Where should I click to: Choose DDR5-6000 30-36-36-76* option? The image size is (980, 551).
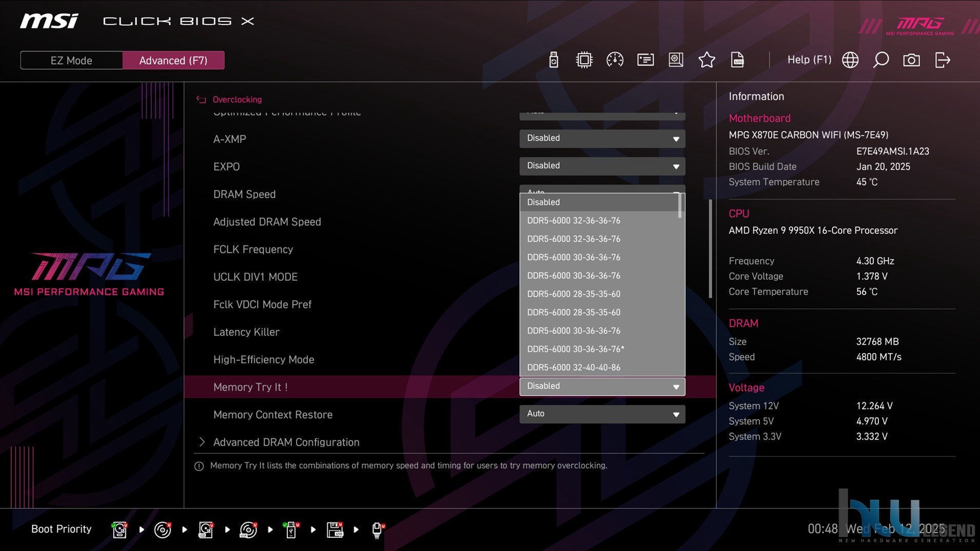(x=599, y=349)
